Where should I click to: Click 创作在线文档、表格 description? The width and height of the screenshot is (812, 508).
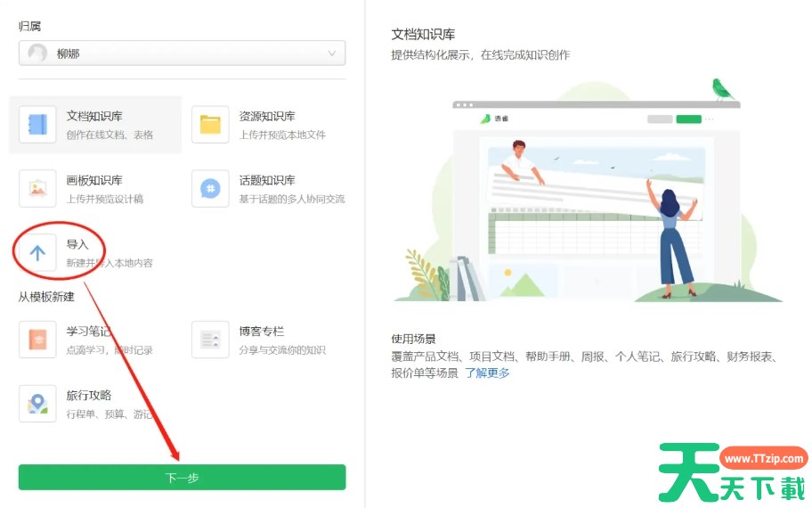[x=110, y=135]
